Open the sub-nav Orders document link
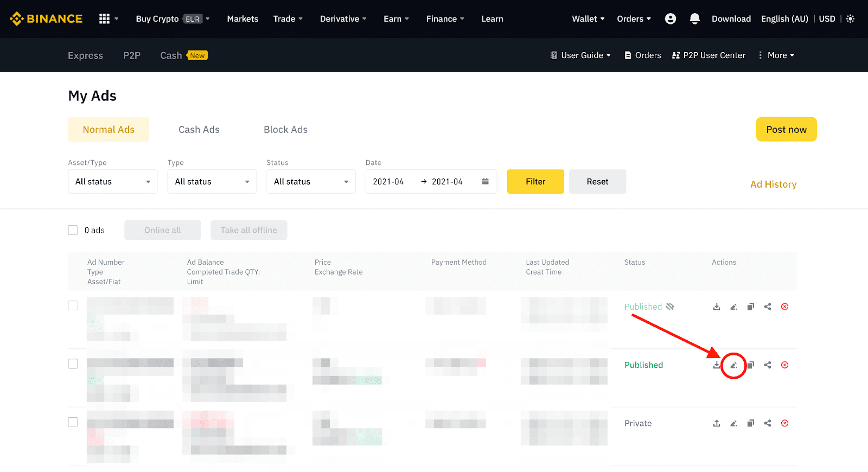 pyautogui.click(x=642, y=55)
